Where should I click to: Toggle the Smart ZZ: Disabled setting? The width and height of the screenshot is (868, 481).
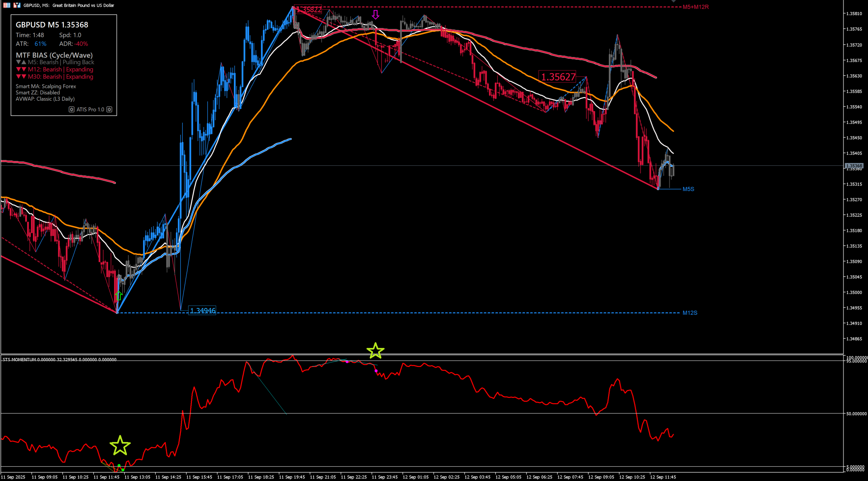pyautogui.click(x=38, y=92)
